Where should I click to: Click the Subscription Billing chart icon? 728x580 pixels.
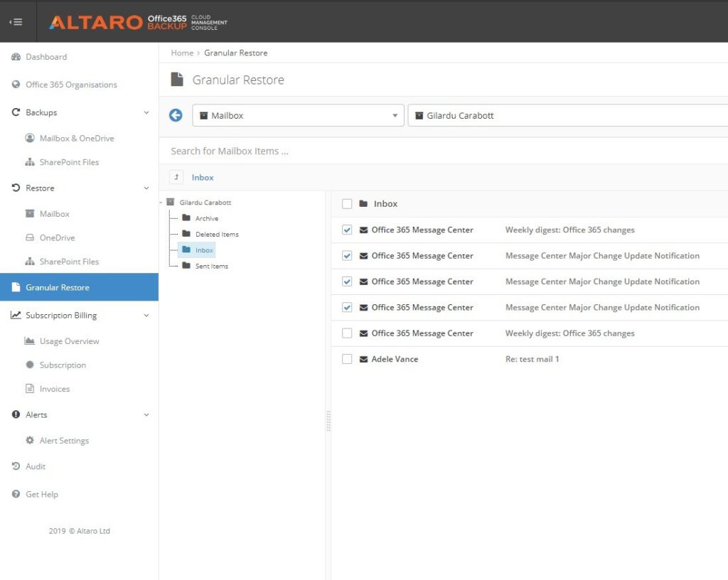tap(16, 315)
